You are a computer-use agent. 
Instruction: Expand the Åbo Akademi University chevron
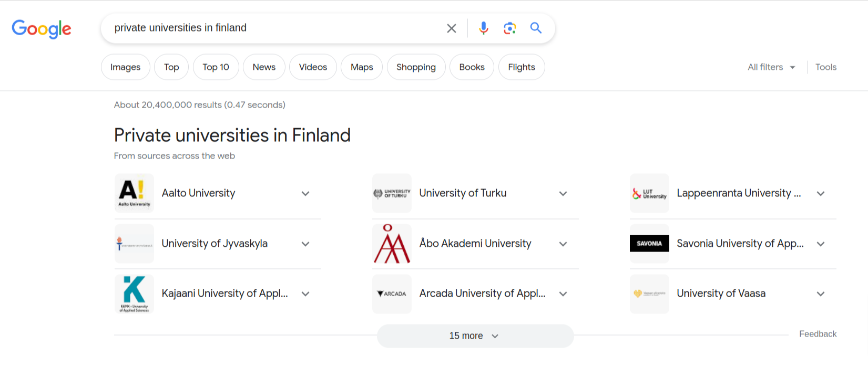click(x=563, y=244)
